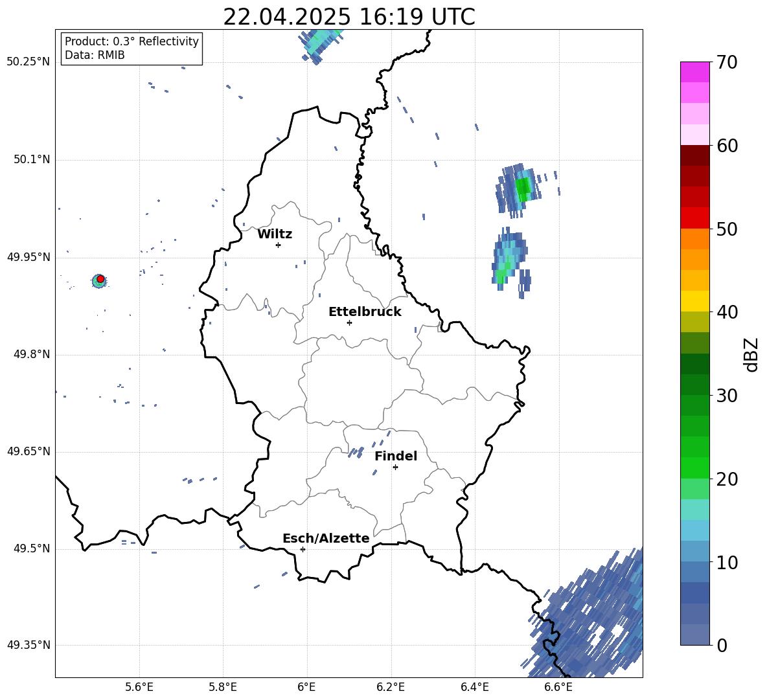Viewport: 767px width, 700px height.
Task: Click the colorbar label 50
Action: (727, 229)
